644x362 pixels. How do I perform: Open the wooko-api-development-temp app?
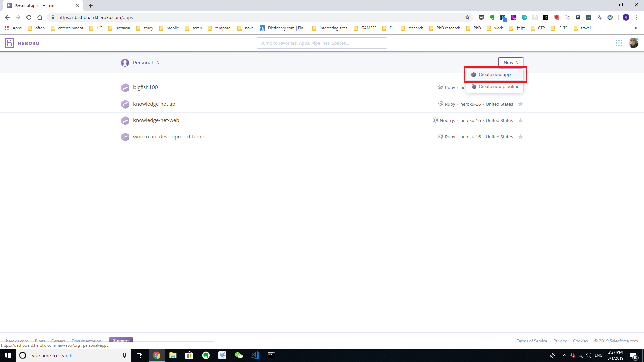tap(168, 137)
